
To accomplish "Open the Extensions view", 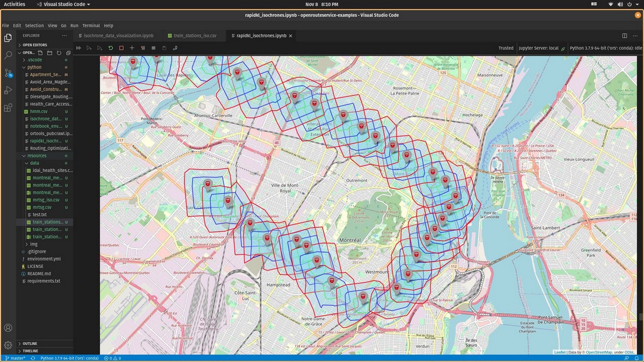I will coord(8,108).
